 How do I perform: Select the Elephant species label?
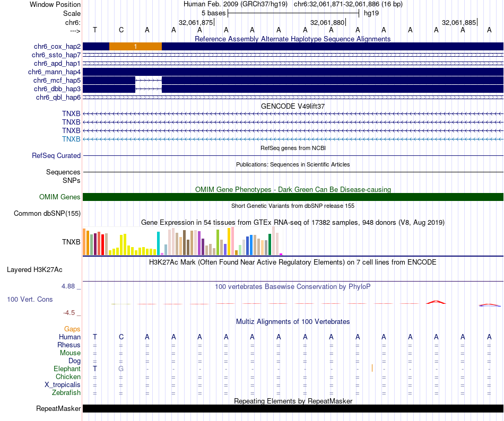point(67,369)
